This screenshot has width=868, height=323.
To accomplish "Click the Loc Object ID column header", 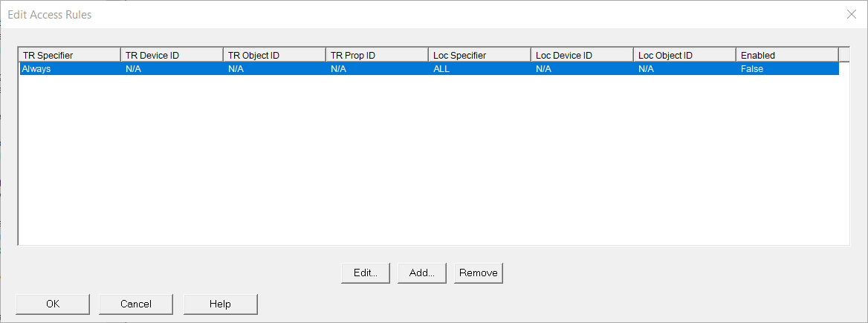I will coord(684,55).
